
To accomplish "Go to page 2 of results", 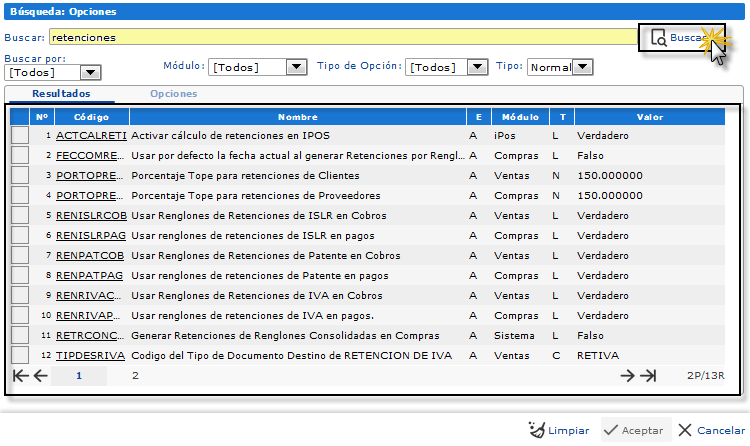I will 135,376.
